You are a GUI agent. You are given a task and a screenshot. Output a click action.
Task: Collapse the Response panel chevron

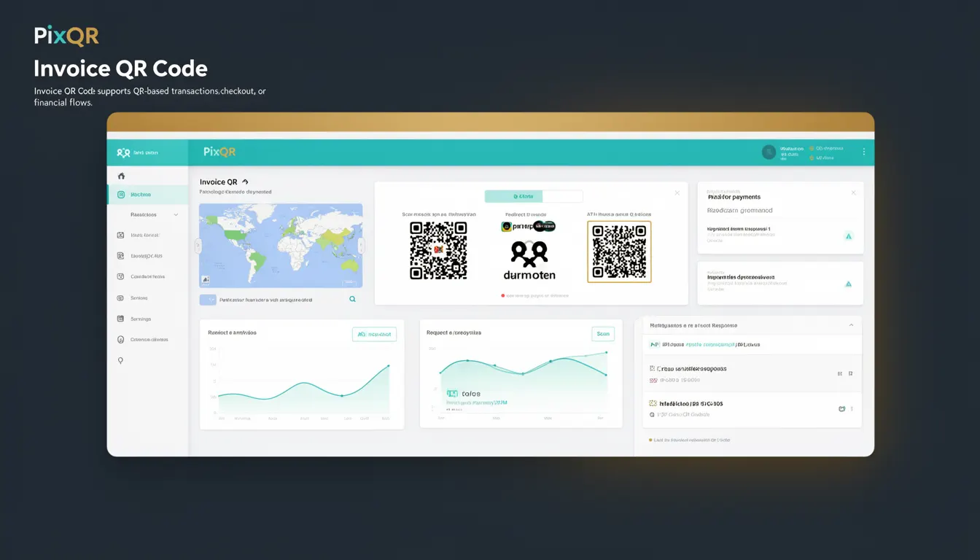click(x=851, y=325)
